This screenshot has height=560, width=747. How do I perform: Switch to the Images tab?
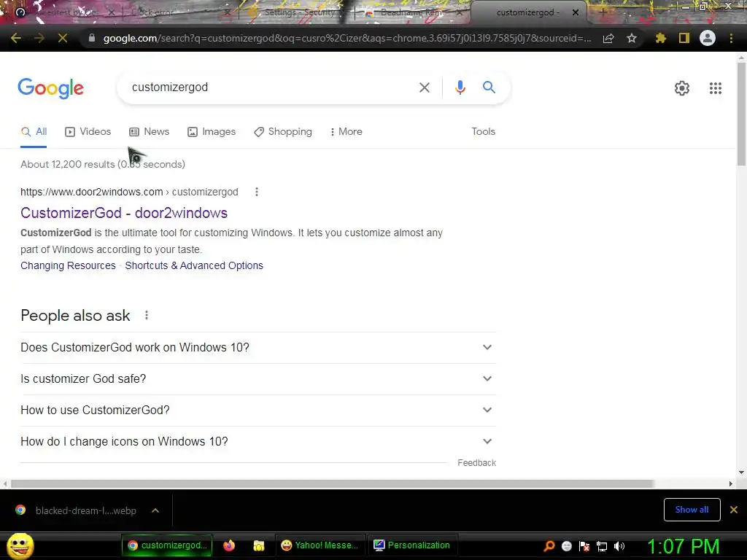click(x=212, y=132)
